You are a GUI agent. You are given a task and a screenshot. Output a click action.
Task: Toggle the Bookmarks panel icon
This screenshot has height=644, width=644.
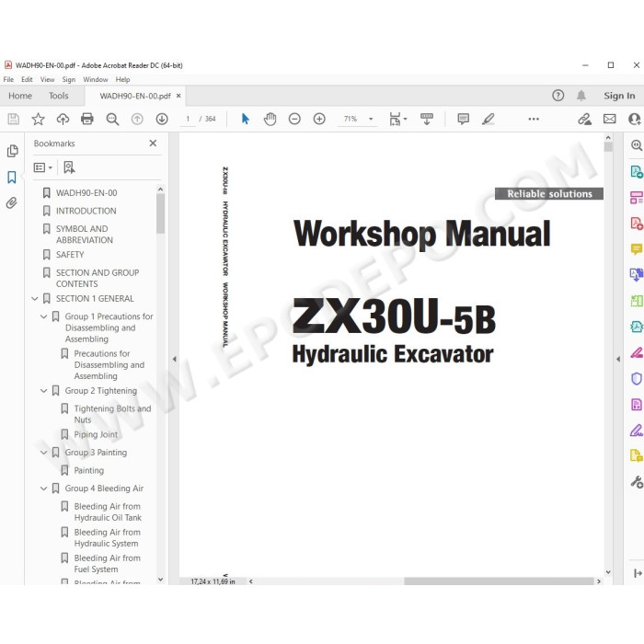coord(12,178)
